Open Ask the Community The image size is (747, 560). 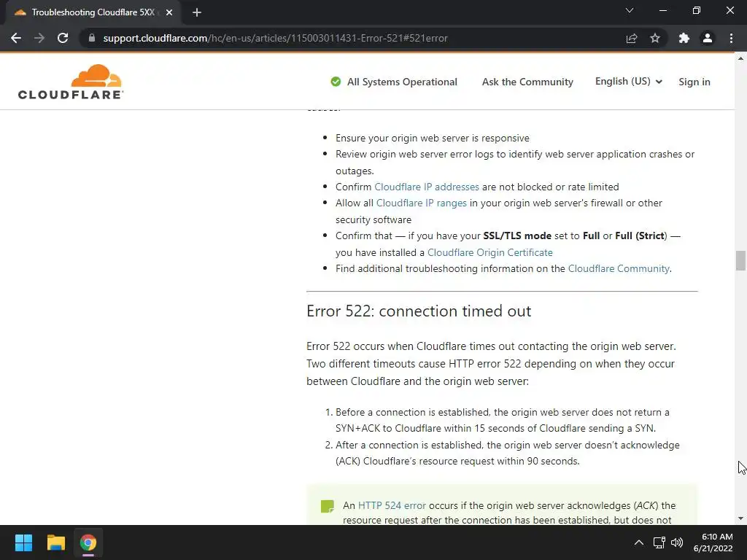[527, 82]
